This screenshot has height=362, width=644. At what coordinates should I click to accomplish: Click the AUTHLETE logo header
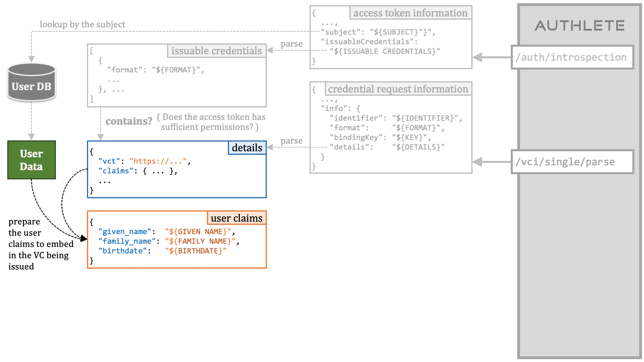tap(580, 26)
